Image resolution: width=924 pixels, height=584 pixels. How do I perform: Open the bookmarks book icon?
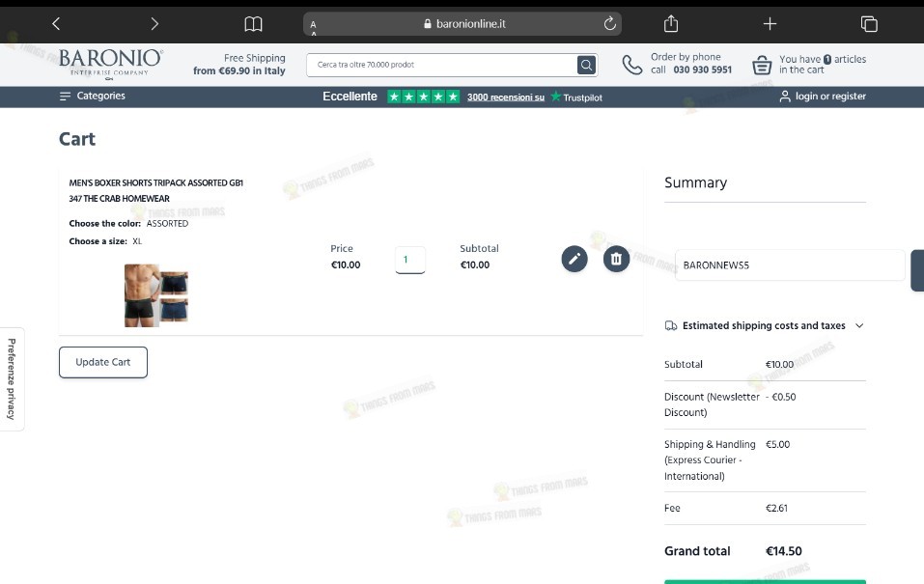(x=253, y=23)
